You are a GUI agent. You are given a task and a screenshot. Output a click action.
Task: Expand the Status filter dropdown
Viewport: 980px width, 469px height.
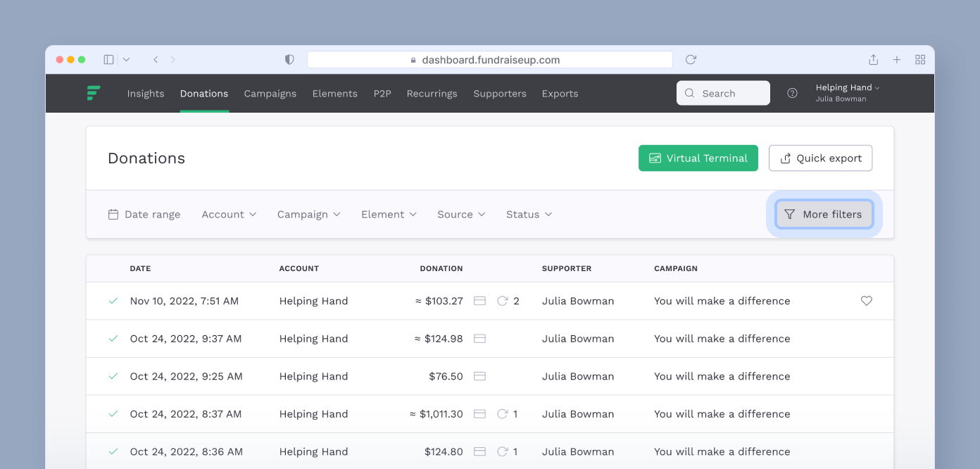tap(529, 214)
